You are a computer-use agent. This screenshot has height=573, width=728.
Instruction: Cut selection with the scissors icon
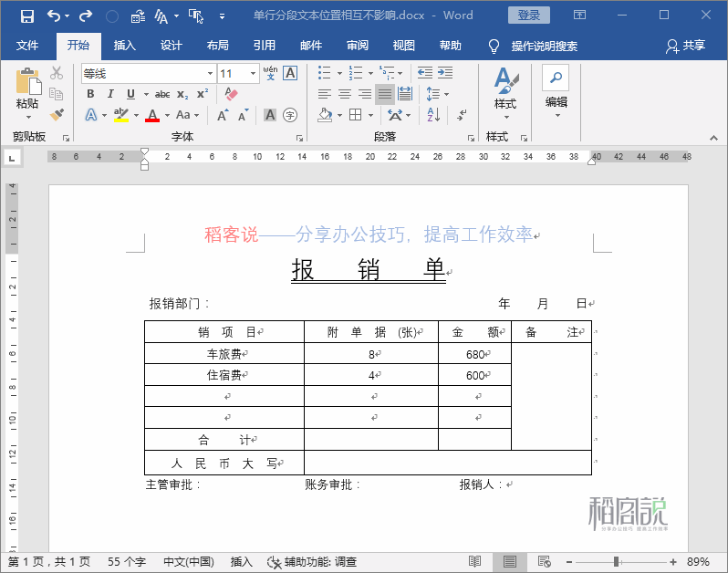57,73
